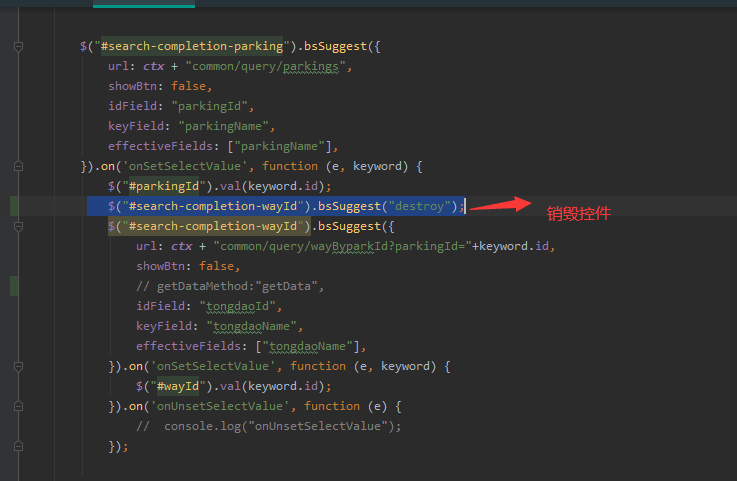The height and width of the screenshot is (481, 737).
Task: Click effectiveFields array ["parkingName"]
Action: point(279,146)
